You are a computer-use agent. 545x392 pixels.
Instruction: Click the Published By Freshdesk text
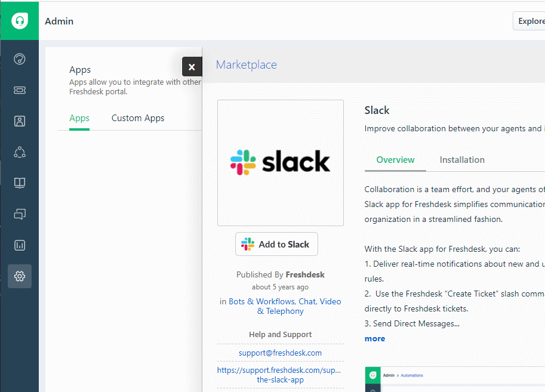[281, 274]
